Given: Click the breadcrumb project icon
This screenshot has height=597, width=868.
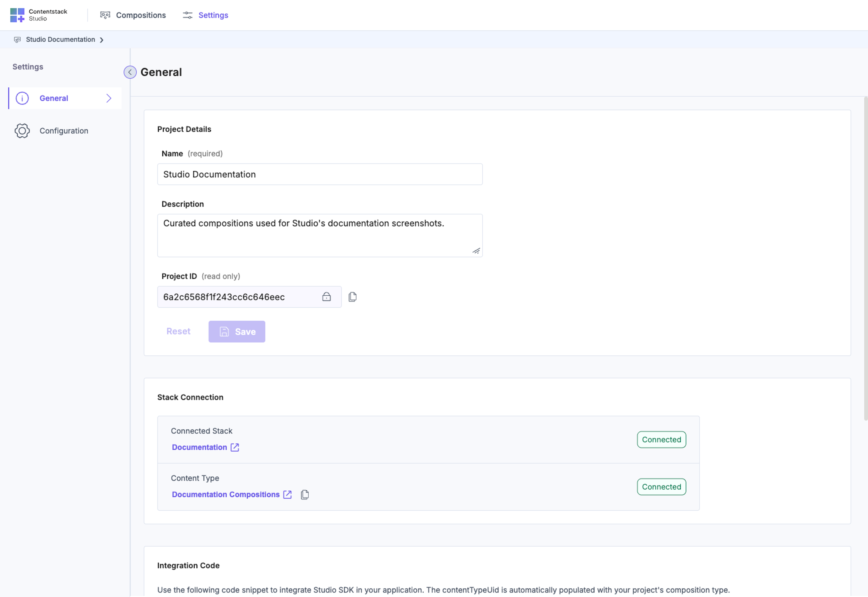Looking at the screenshot, I should 17,40.
